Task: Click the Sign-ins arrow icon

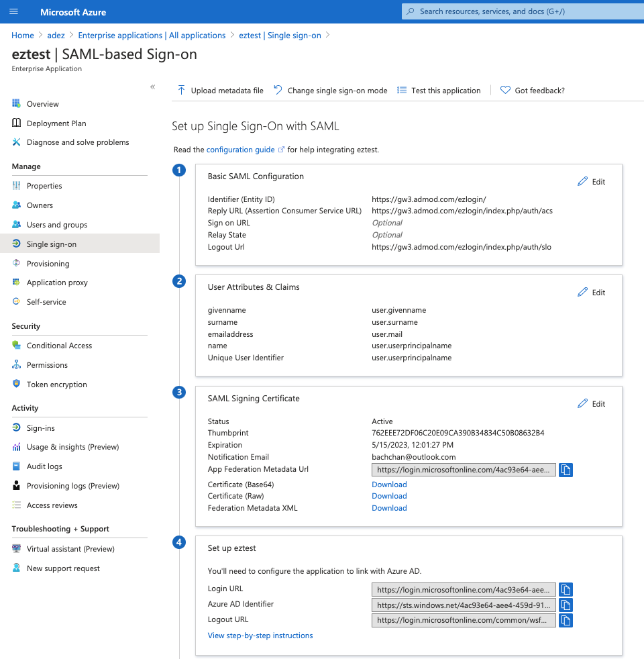Action: [x=16, y=427]
